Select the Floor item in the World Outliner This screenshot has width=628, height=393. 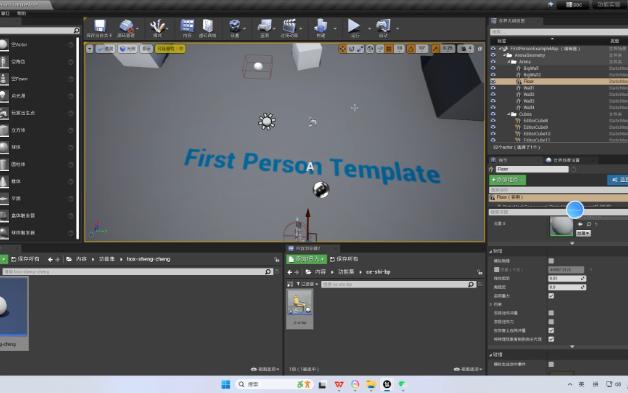(559, 81)
